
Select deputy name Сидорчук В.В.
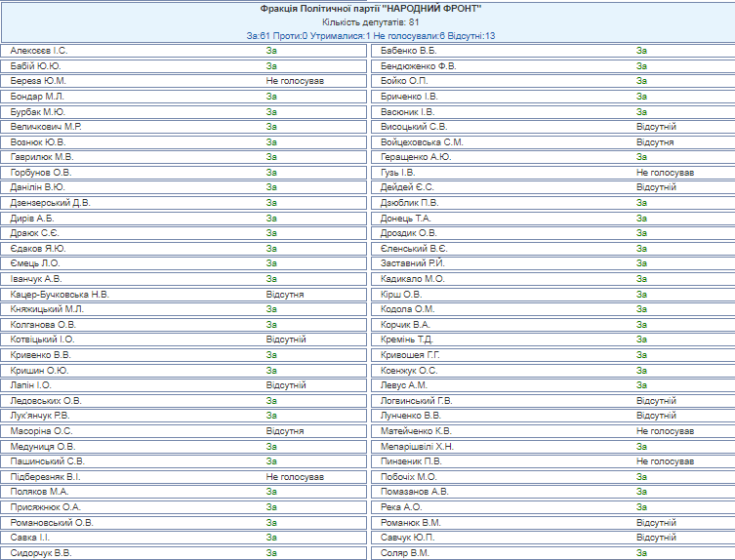[x=41, y=553]
